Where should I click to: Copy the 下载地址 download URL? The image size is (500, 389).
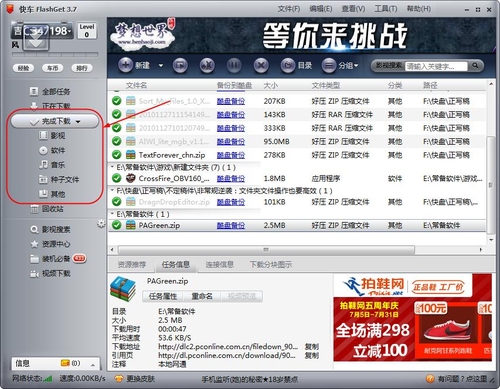pyautogui.click(x=312, y=347)
